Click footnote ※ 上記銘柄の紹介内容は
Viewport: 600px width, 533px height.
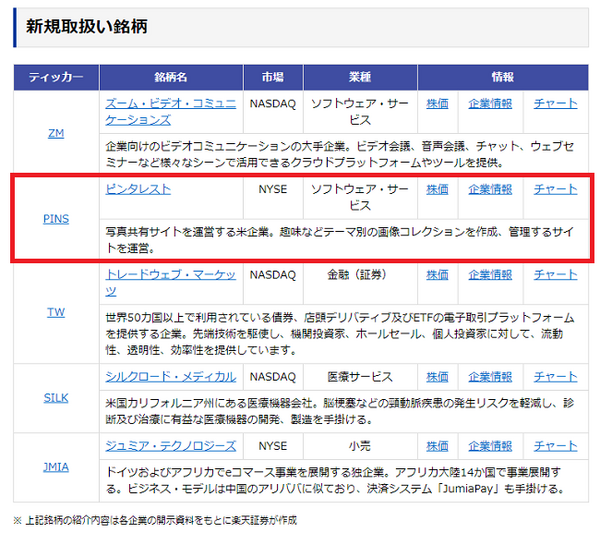(x=155, y=520)
